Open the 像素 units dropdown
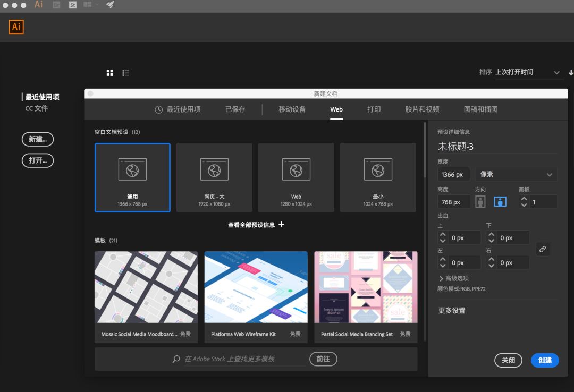This screenshot has height=392, width=574. (x=515, y=174)
